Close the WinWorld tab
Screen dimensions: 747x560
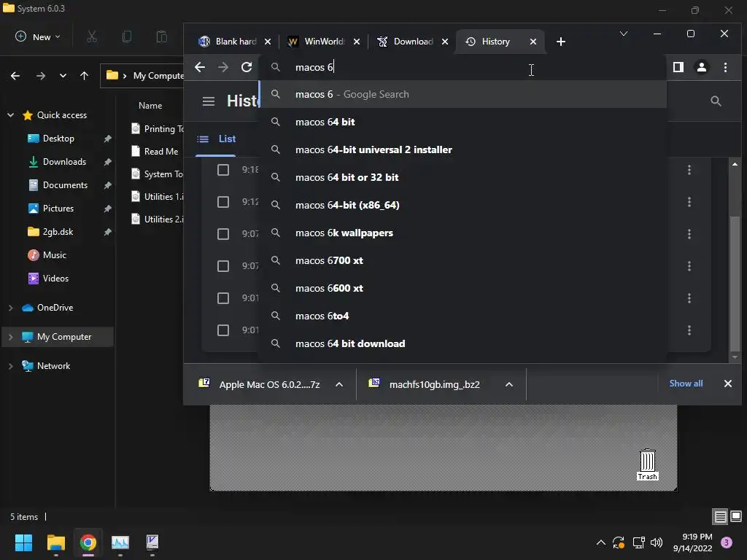pos(356,42)
